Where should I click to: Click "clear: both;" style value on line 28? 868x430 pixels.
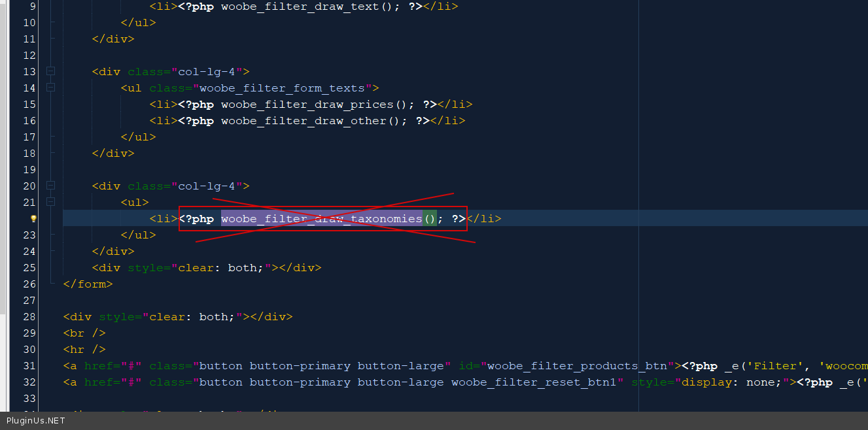click(196, 317)
